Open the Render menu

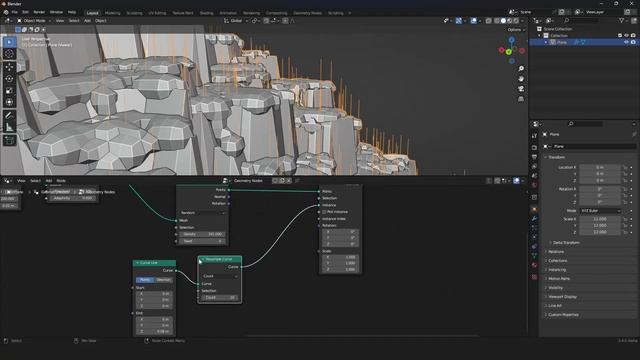coord(39,12)
